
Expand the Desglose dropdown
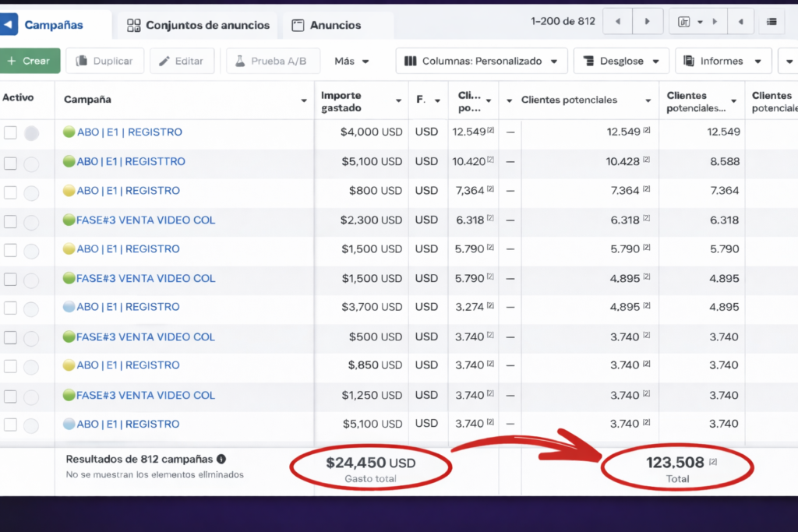pyautogui.click(x=620, y=61)
